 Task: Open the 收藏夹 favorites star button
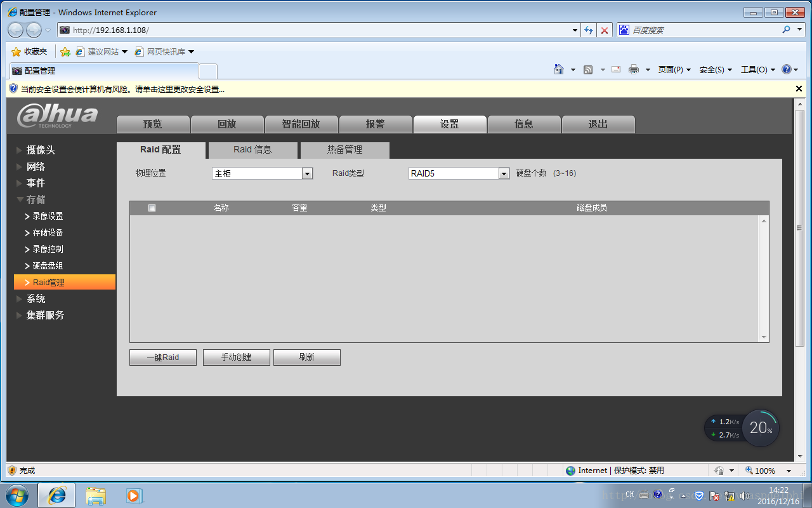[29, 51]
